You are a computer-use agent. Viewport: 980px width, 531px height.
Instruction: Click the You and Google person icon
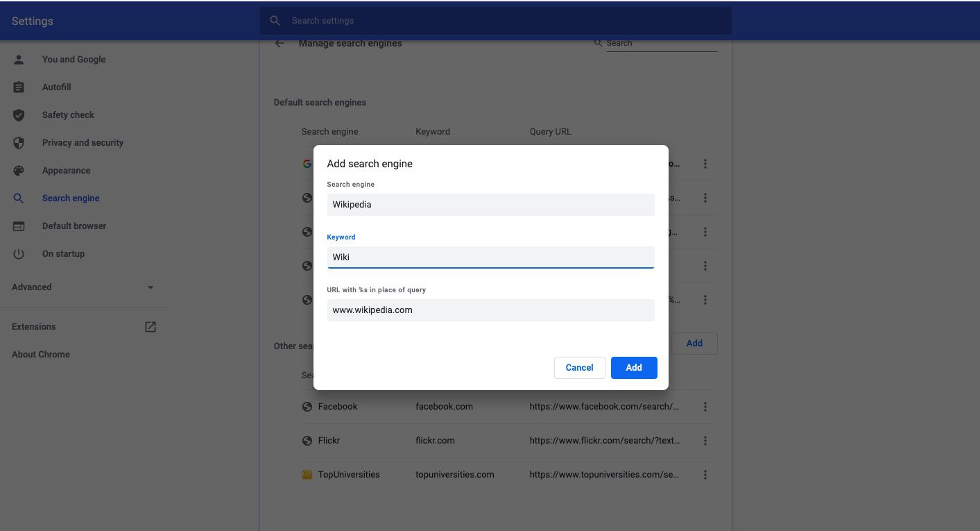[x=19, y=60]
